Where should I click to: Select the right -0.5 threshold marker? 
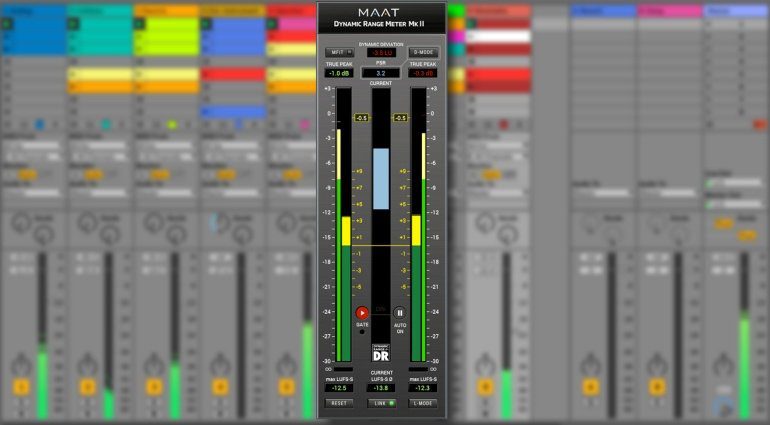[401, 118]
